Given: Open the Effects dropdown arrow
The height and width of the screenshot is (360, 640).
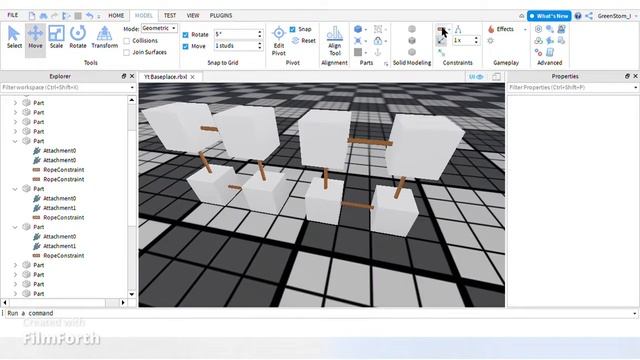Looking at the screenshot, I should (x=525, y=29).
